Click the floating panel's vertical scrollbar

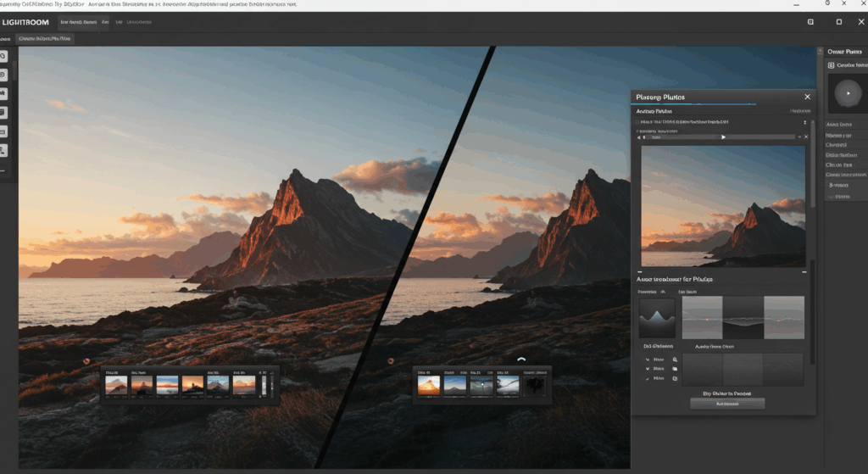(813, 164)
